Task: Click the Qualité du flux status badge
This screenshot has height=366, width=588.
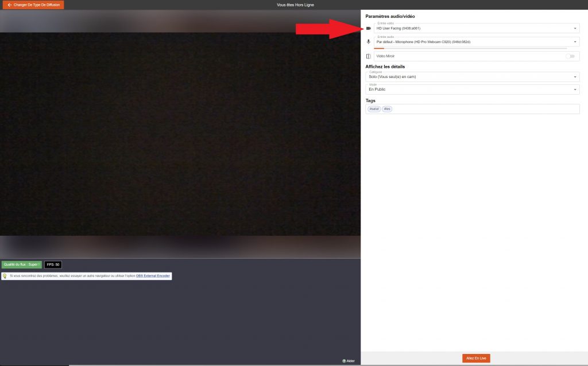Action: (21, 264)
